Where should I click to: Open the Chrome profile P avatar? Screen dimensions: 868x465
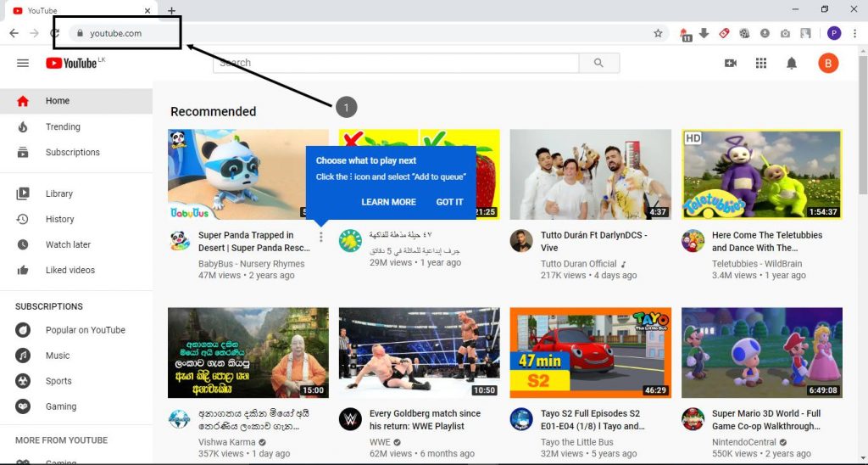834,33
